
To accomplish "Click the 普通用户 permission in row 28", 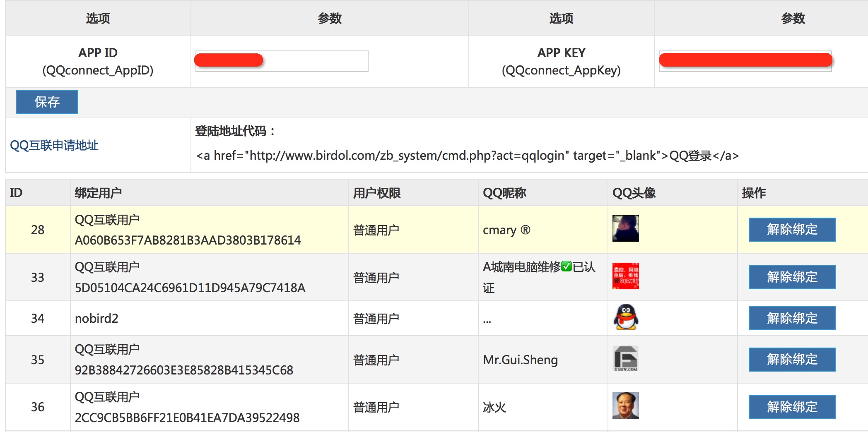I will click(x=376, y=230).
